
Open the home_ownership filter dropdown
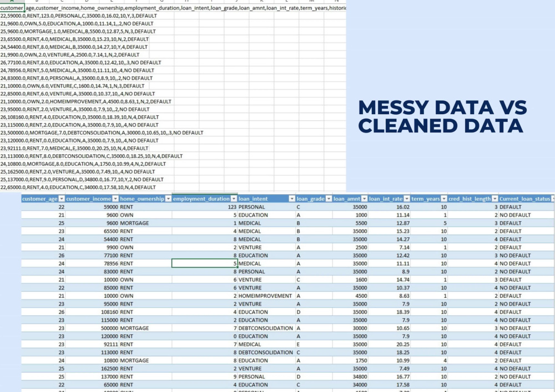pos(168,198)
